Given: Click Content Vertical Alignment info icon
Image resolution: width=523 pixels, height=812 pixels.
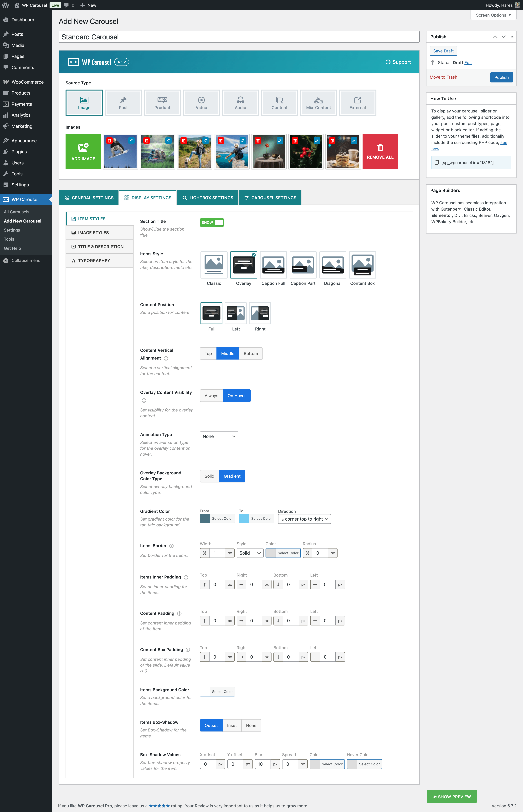Looking at the screenshot, I should 166,358.
